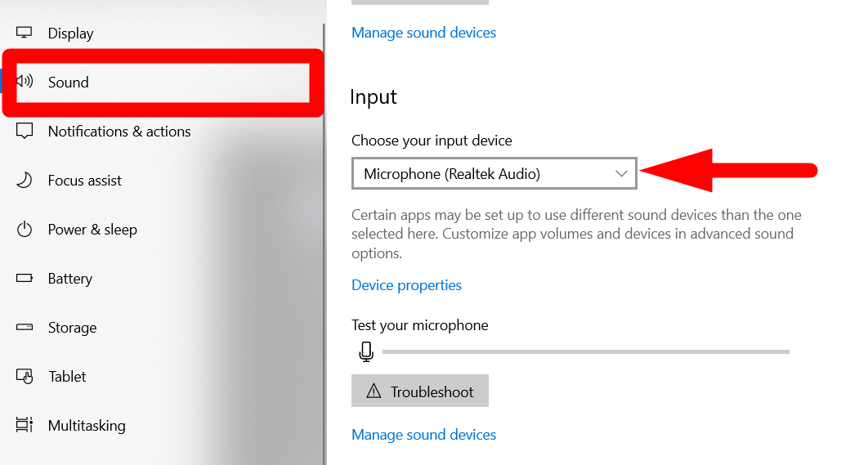Click the chevron arrow of input device dropdown
This screenshot has width=868, height=465.
pyautogui.click(x=621, y=174)
